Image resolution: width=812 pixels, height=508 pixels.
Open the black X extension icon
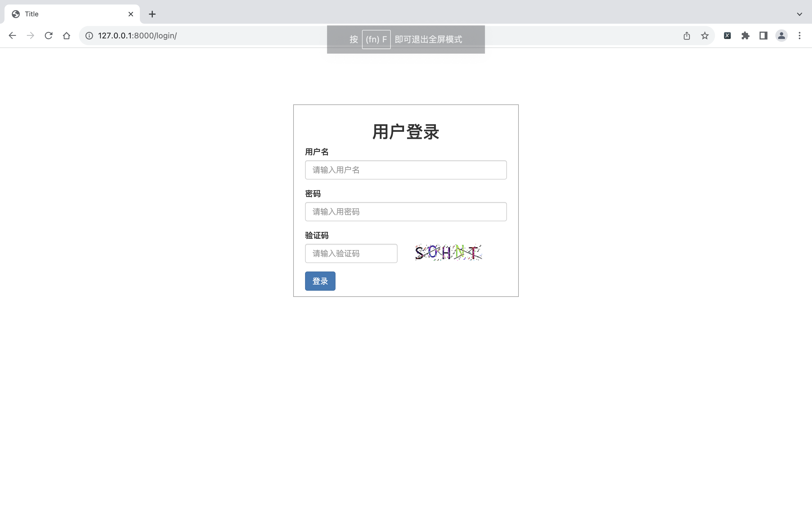pos(727,36)
